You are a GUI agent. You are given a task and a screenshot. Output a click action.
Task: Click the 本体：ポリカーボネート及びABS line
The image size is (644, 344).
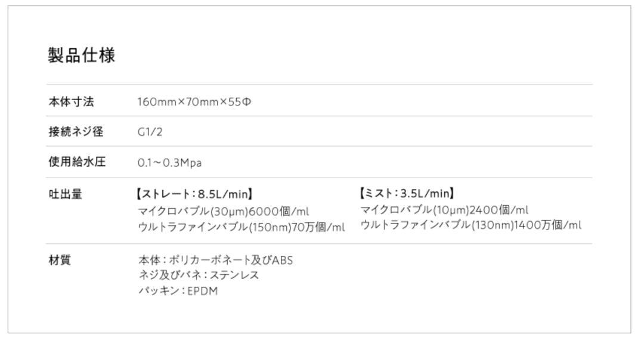[216, 261]
